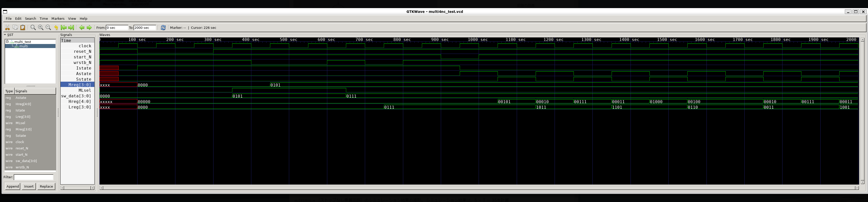Select Hreg[4:0] in the SST signal list

(x=30, y=104)
